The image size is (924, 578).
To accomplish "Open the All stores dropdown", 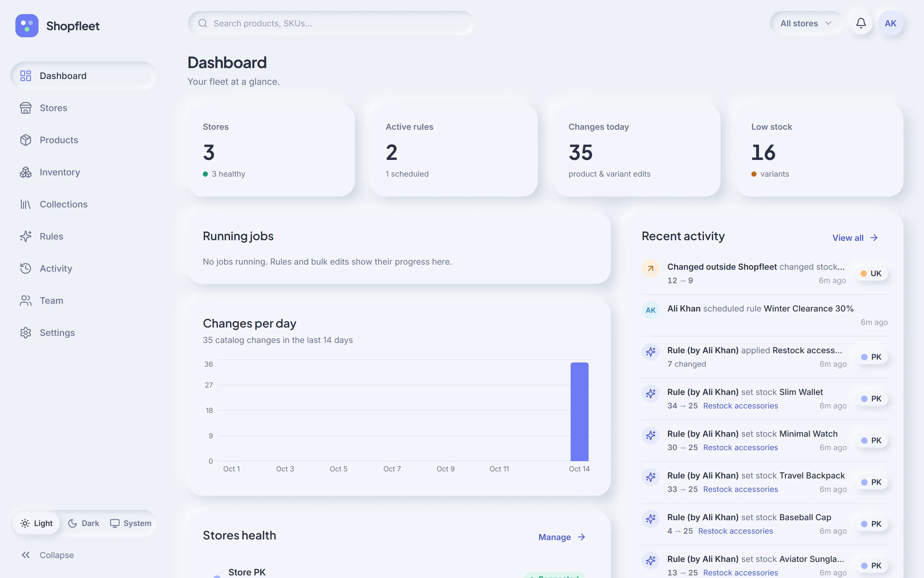I will coord(806,23).
